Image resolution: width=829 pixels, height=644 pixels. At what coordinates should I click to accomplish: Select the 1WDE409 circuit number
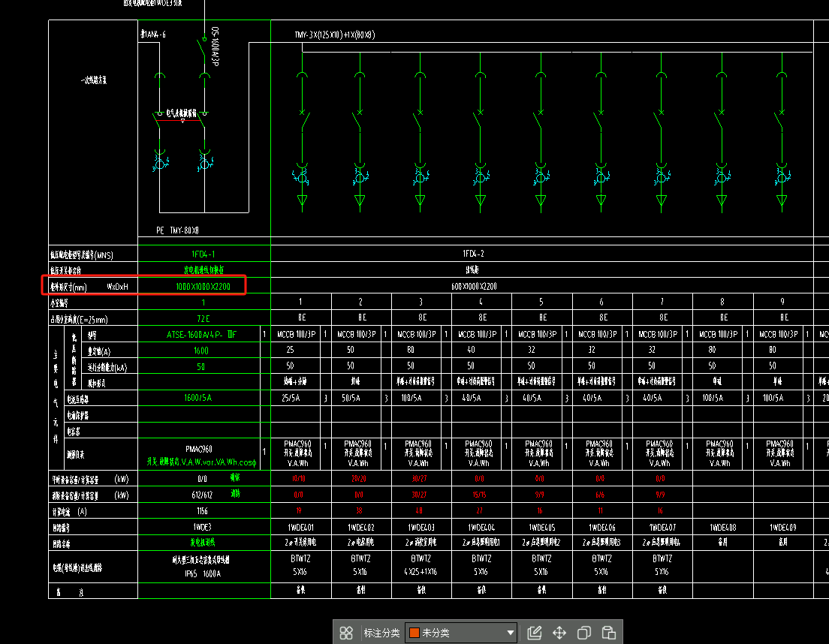783,527
